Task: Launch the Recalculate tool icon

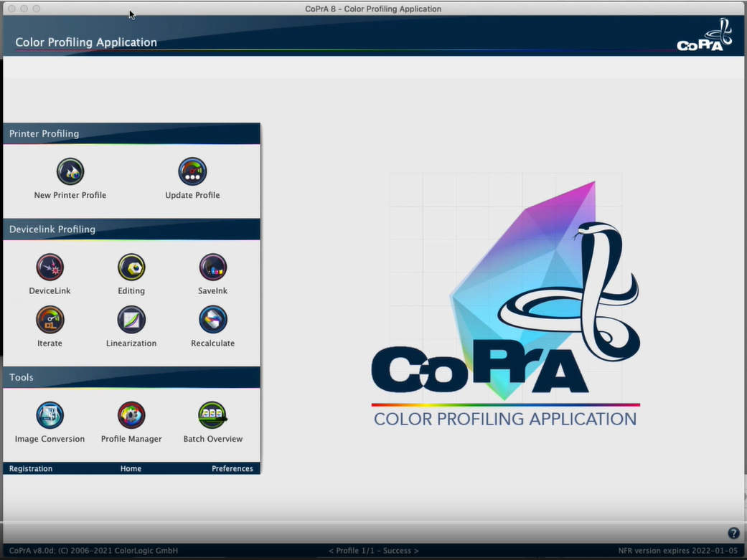Action: pos(213,320)
